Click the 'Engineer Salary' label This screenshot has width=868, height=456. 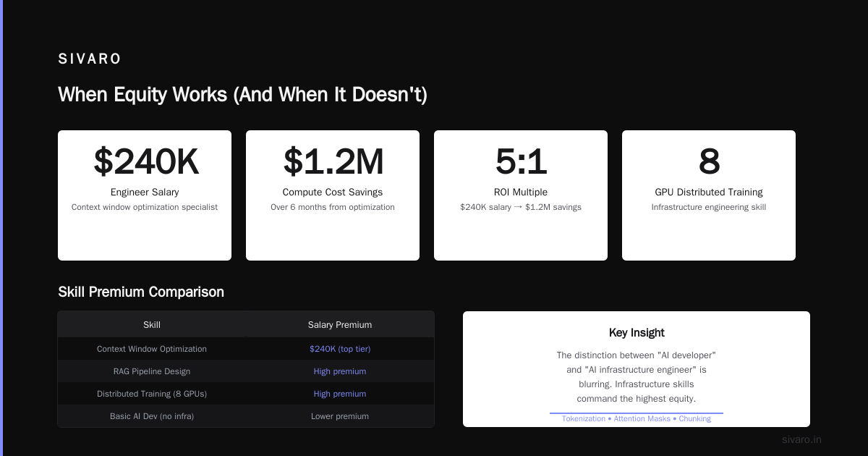(145, 192)
